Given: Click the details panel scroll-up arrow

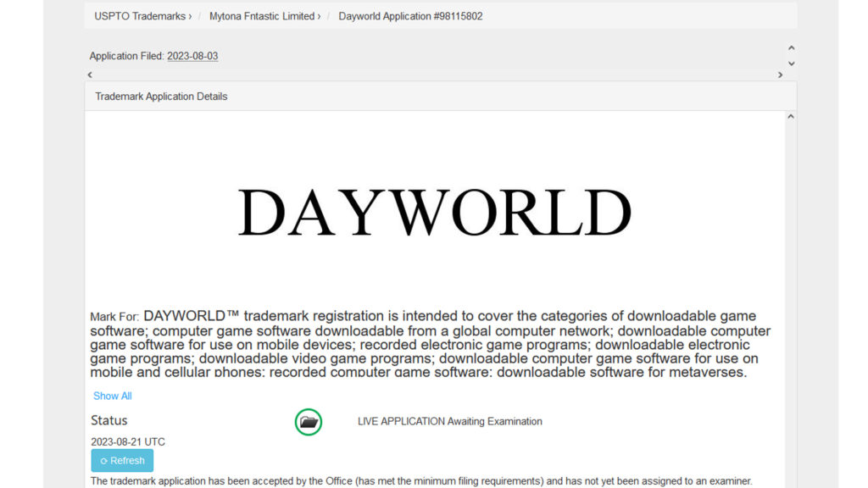Looking at the screenshot, I should (x=791, y=117).
